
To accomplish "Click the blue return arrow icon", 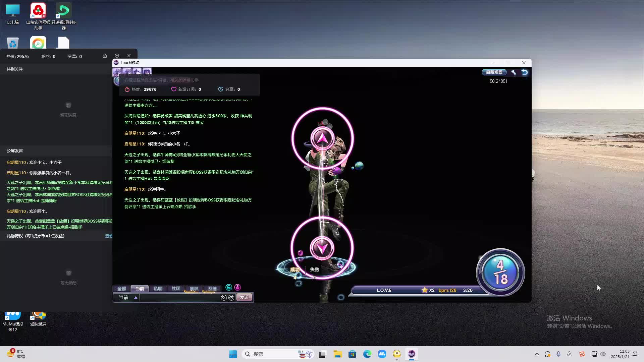I will (x=525, y=72).
